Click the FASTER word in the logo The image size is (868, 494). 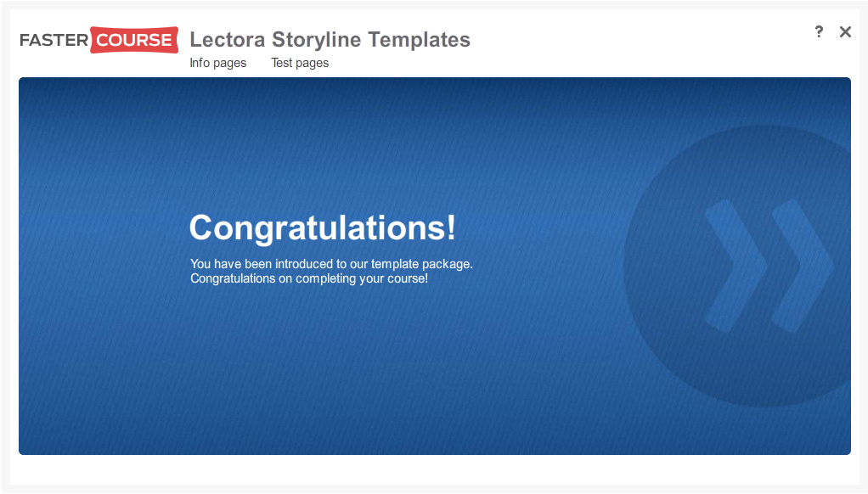(54, 40)
